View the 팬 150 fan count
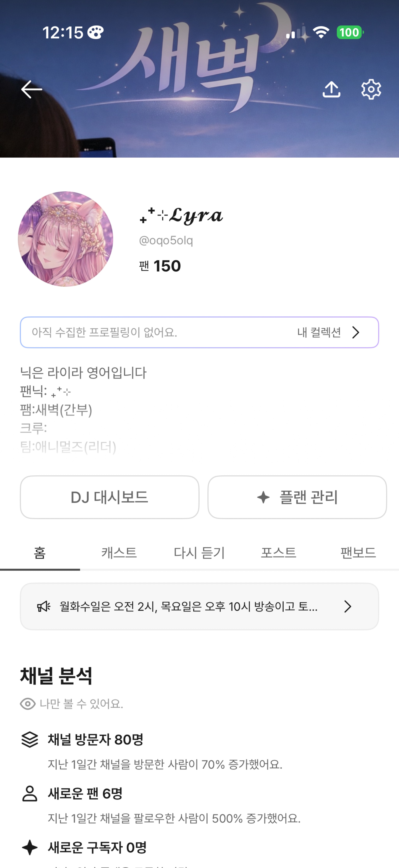 pos(160,266)
